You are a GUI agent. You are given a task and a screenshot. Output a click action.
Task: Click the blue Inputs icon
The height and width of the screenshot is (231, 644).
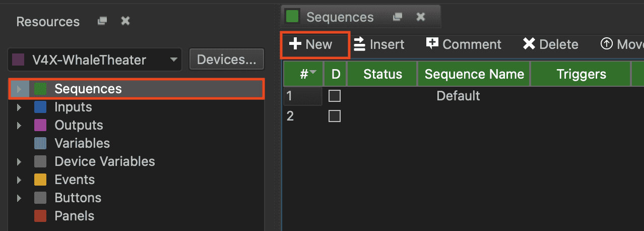(x=40, y=107)
